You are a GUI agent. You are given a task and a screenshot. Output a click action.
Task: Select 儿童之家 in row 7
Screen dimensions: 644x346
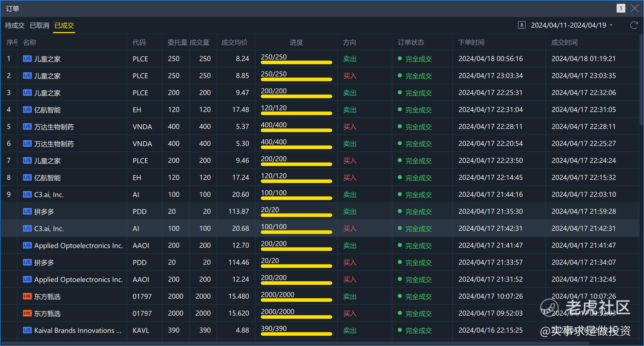(x=47, y=161)
